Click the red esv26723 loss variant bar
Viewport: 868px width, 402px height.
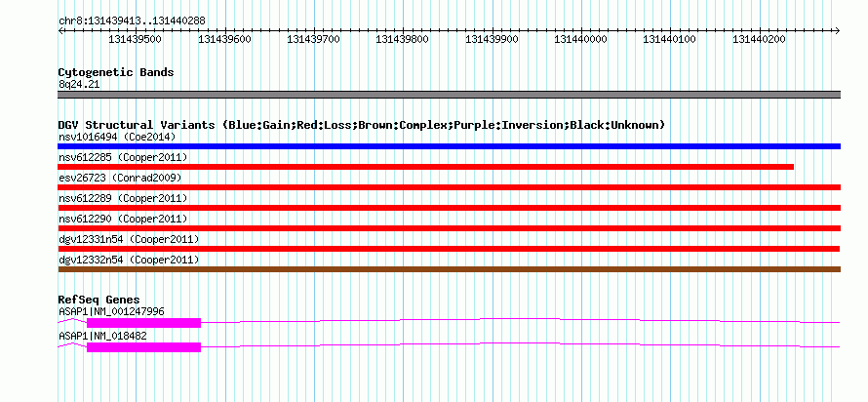pyautogui.click(x=449, y=187)
